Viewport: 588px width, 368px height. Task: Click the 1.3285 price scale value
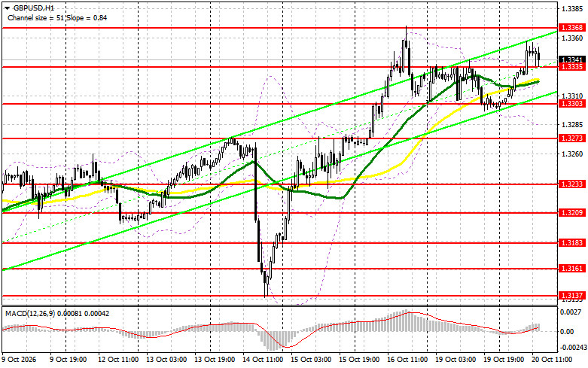(x=572, y=124)
